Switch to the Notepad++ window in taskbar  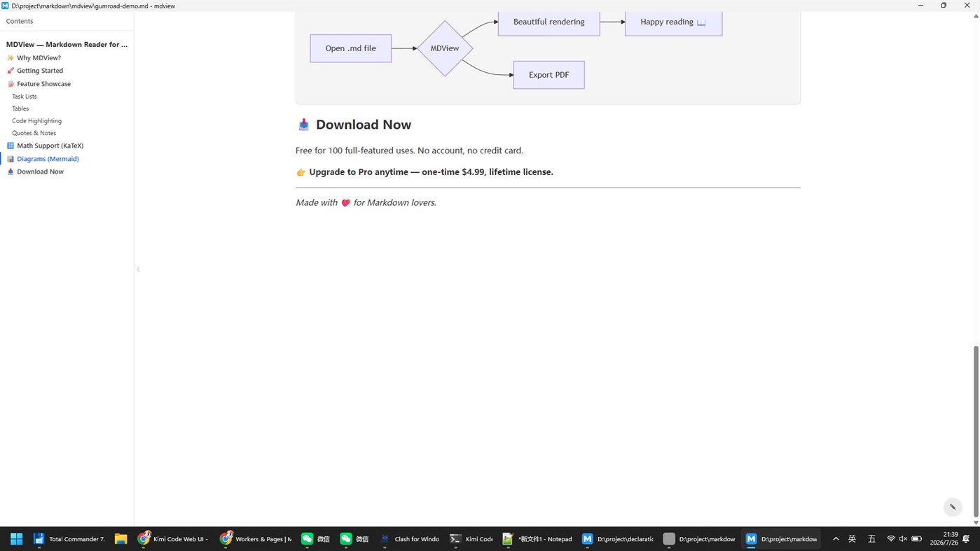(537, 539)
